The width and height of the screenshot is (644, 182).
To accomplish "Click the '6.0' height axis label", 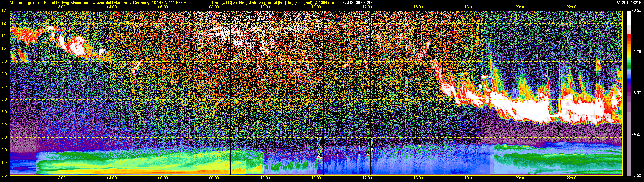I will point(4,99).
